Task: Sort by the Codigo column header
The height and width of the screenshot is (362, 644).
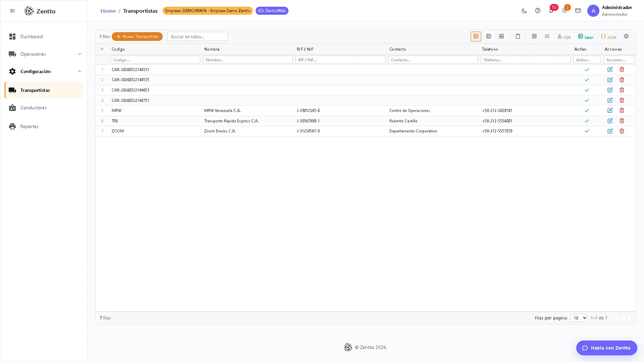Action: pos(118,49)
